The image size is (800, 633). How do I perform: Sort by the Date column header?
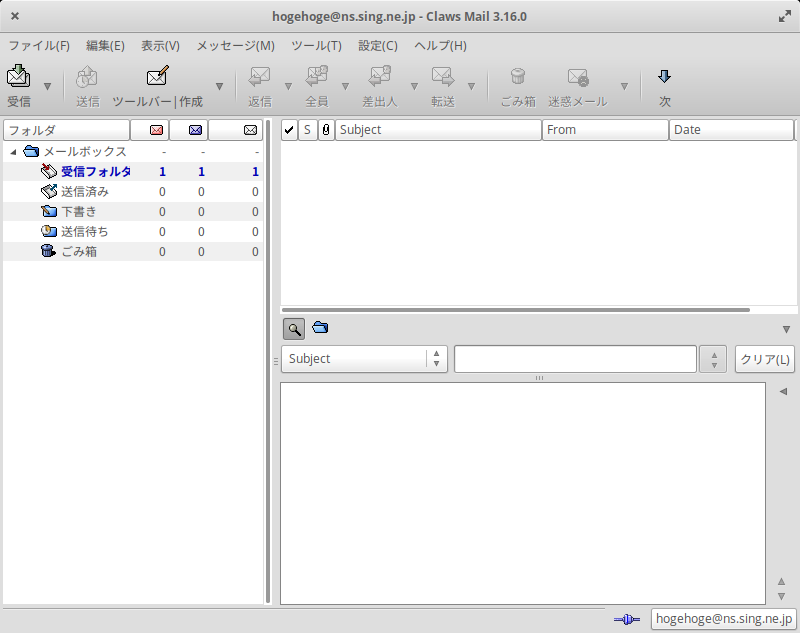tap(731, 130)
